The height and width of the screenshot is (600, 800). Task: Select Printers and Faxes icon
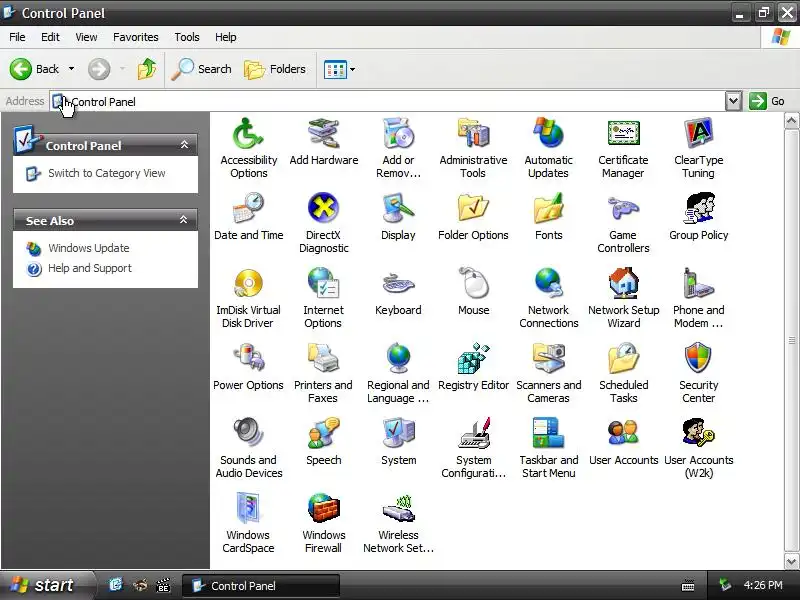click(323, 358)
